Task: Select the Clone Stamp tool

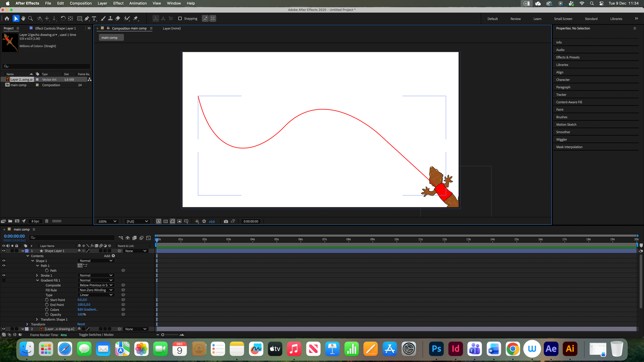Action: pyautogui.click(x=110, y=19)
